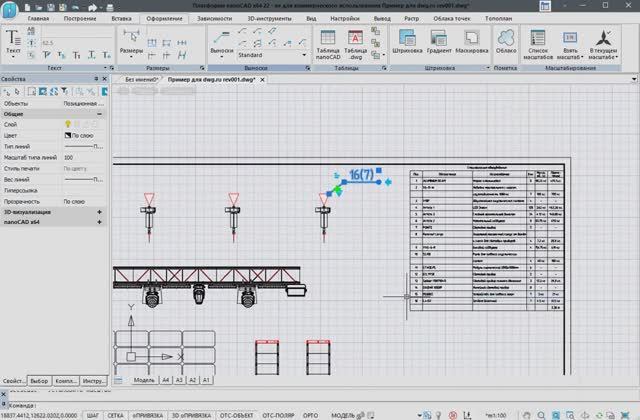Click the m1:100 scale value in status bar

point(496,415)
